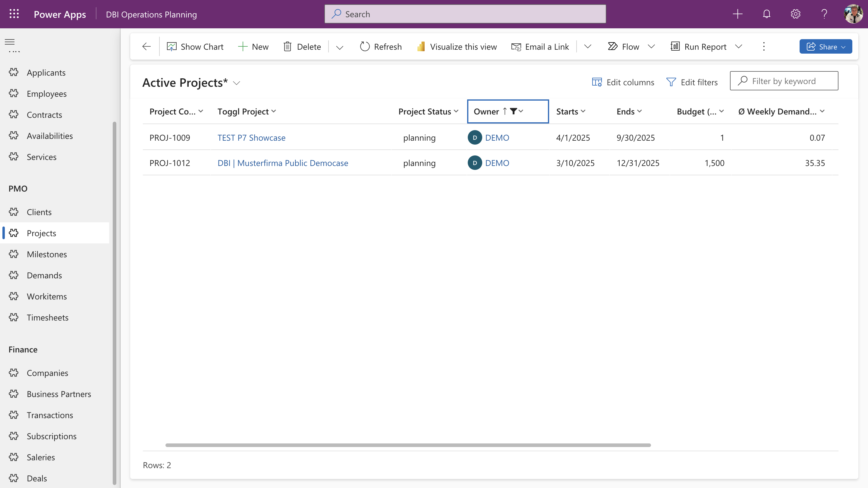Click the sidebar vertical scrollbar
Screen dimensions: 868x488
point(114,303)
